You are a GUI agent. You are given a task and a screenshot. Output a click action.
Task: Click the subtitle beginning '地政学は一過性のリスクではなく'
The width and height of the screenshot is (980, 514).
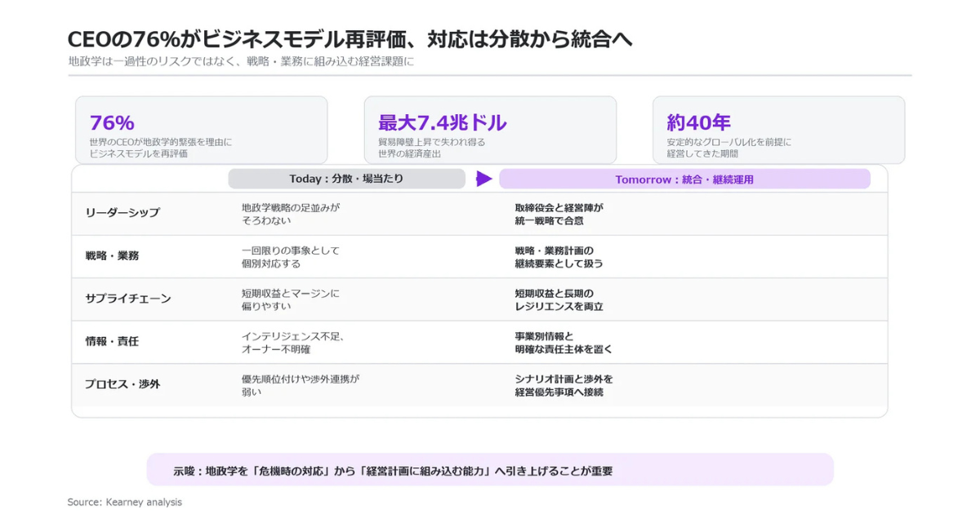241,61
